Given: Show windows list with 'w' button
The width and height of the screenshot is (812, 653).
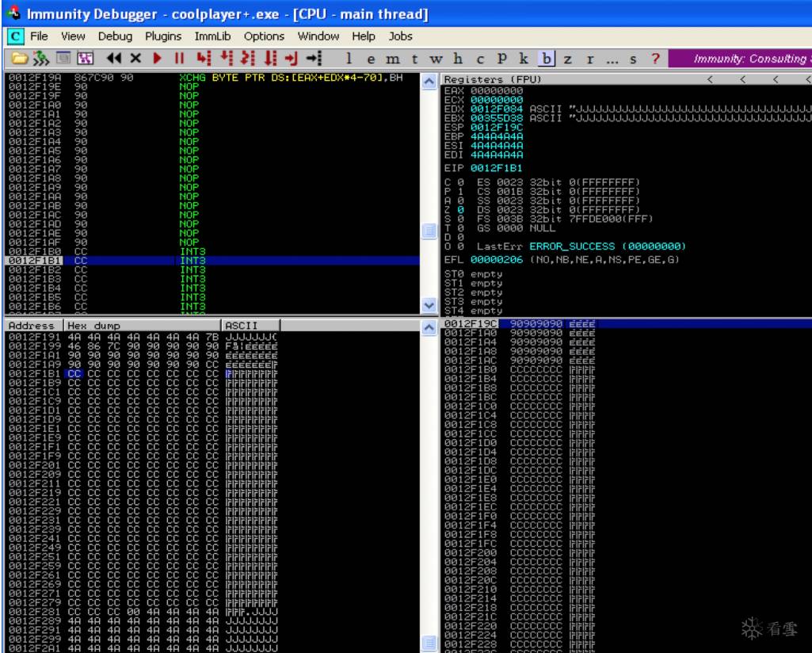Looking at the screenshot, I should click(436, 59).
